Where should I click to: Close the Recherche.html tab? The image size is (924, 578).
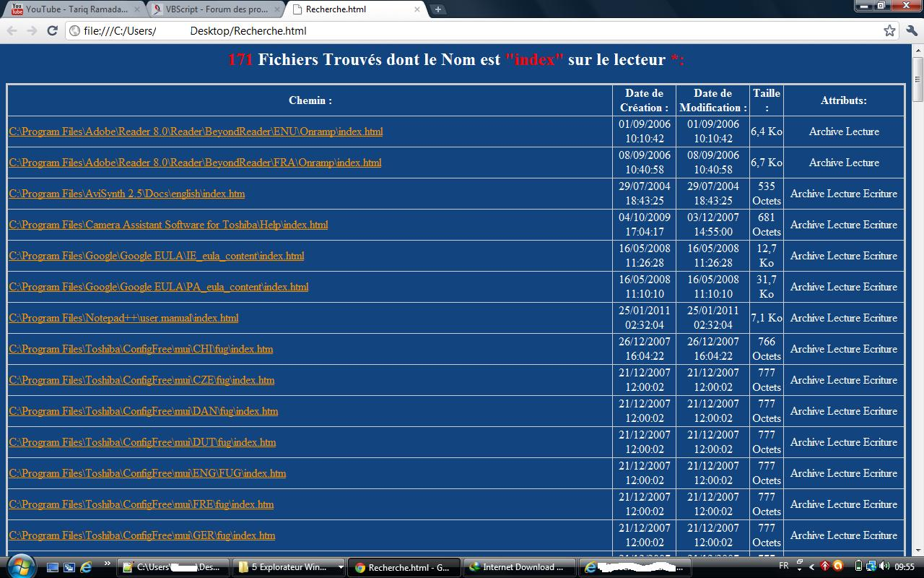[x=417, y=9]
